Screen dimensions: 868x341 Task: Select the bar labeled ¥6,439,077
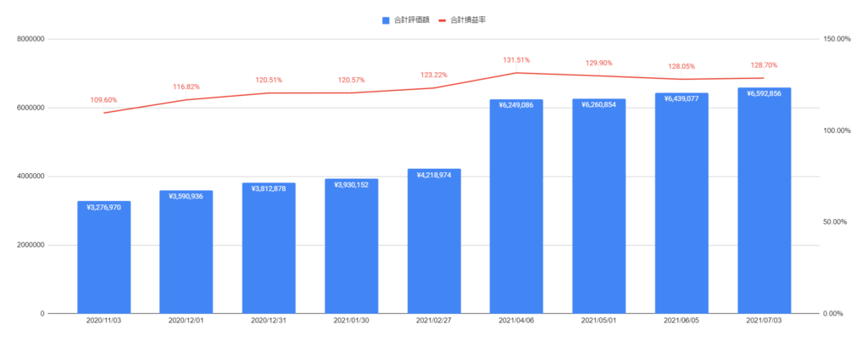pos(682,204)
